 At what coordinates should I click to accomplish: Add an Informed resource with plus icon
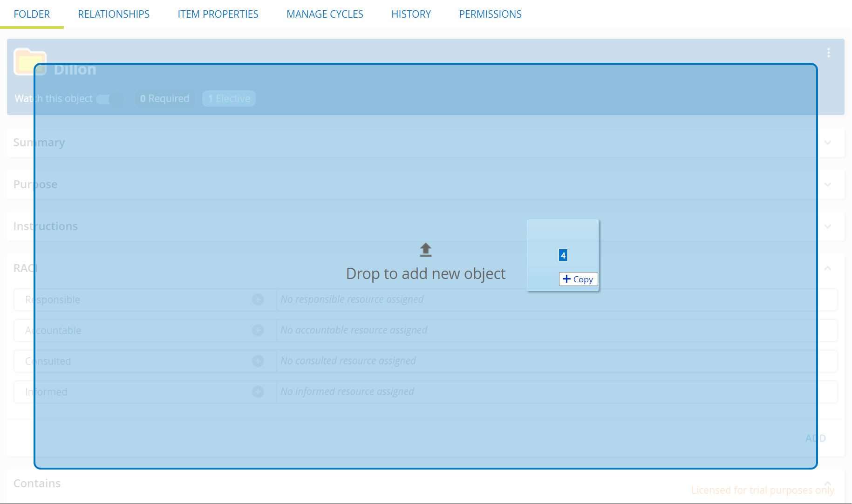click(x=258, y=392)
